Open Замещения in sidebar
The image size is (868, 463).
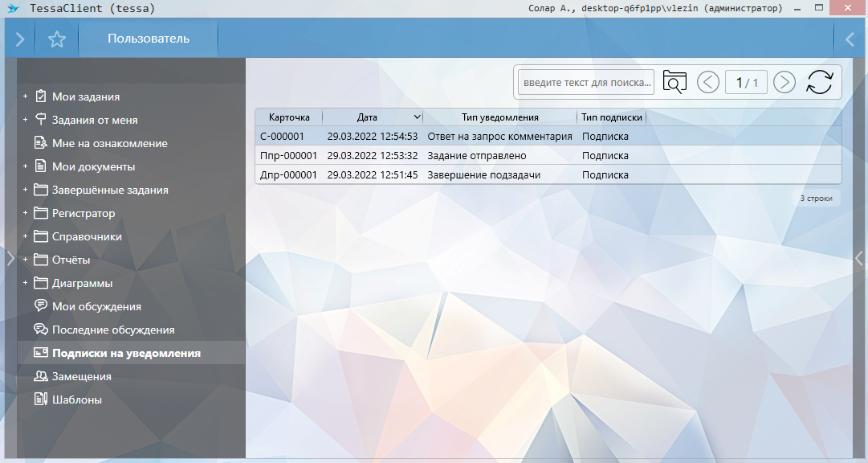(x=81, y=376)
